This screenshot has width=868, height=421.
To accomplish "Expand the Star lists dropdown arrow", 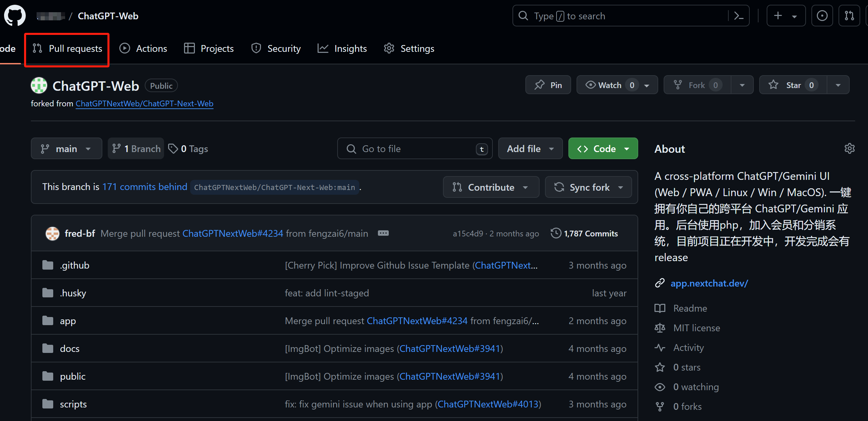I will (x=838, y=85).
